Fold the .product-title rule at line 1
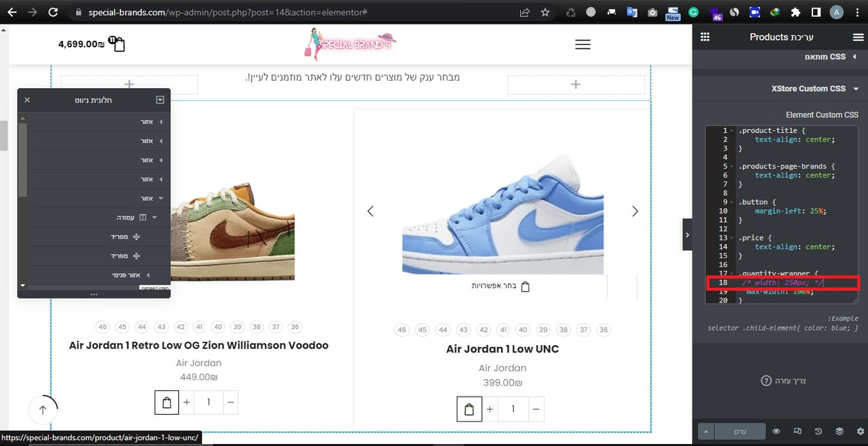The width and height of the screenshot is (868, 446). coord(732,131)
